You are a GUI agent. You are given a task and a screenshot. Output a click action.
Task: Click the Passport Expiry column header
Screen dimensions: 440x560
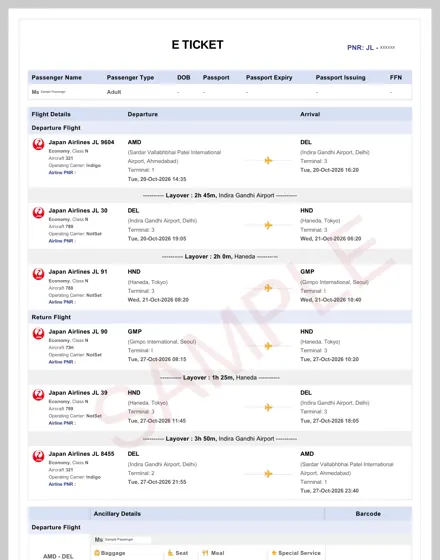pyautogui.click(x=269, y=78)
